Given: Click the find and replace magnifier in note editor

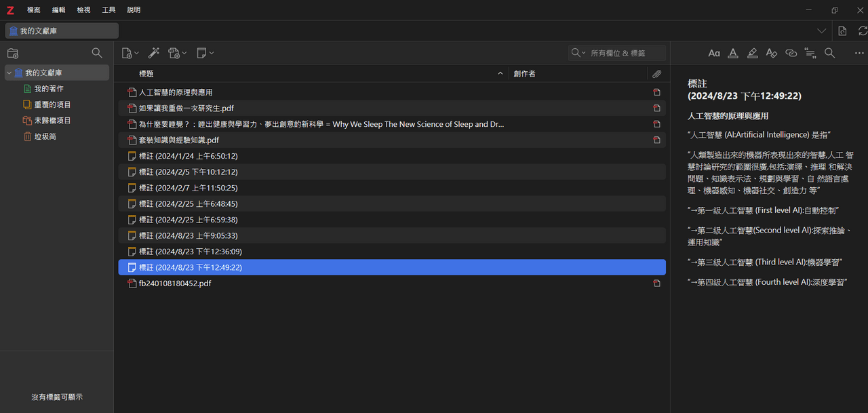Looking at the screenshot, I should pyautogui.click(x=829, y=53).
